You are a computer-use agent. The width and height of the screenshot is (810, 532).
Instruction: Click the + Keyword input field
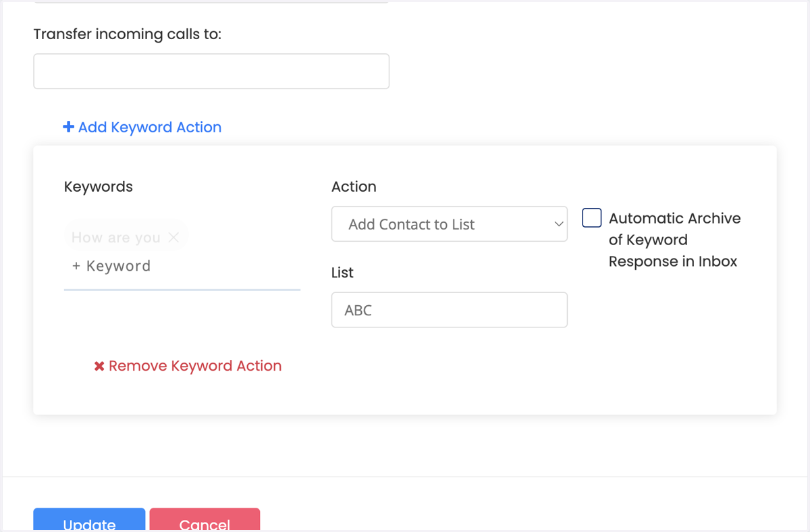point(182,266)
